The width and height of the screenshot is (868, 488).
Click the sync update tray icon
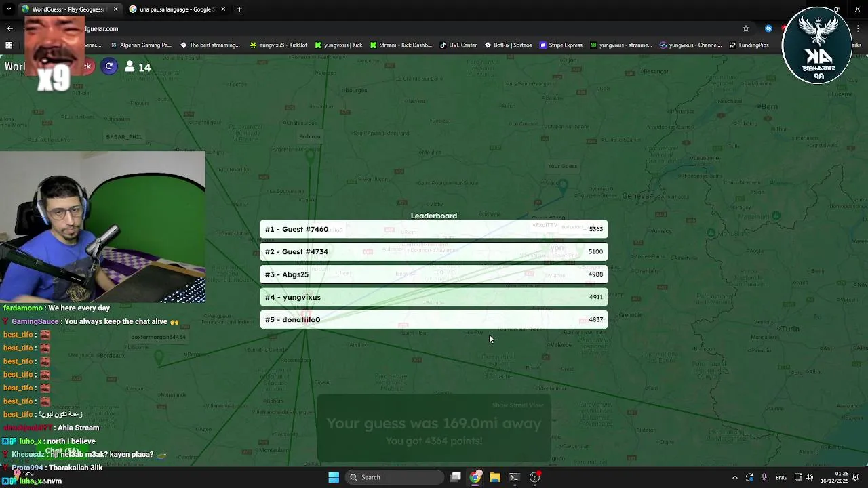749,477
